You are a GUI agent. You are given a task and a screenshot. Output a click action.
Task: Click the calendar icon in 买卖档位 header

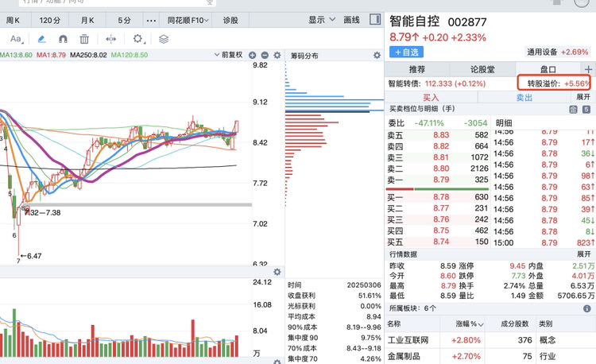[x=573, y=110]
